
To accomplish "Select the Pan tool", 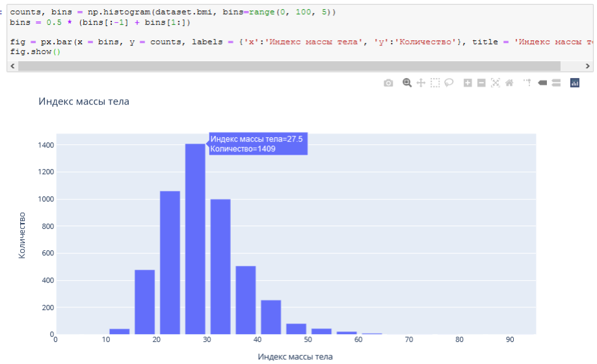I will pyautogui.click(x=421, y=83).
